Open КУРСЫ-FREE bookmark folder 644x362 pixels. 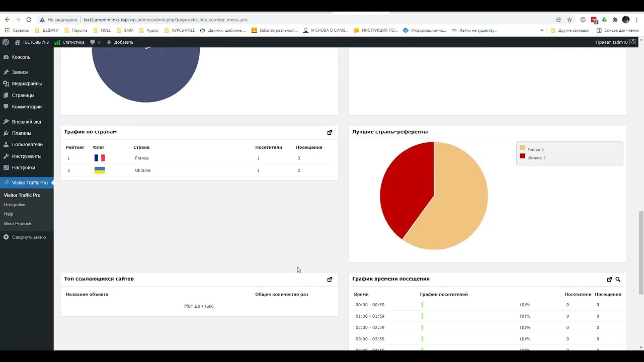(180, 30)
